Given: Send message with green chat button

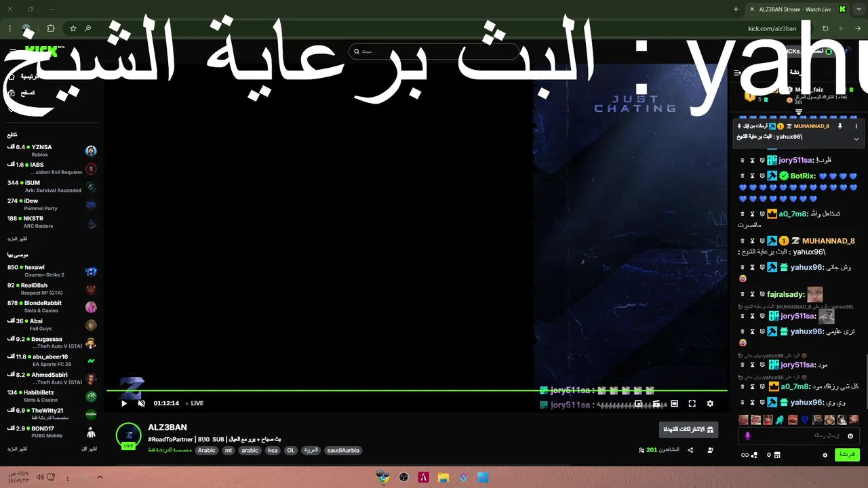Looking at the screenshot, I should [x=847, y=454].
